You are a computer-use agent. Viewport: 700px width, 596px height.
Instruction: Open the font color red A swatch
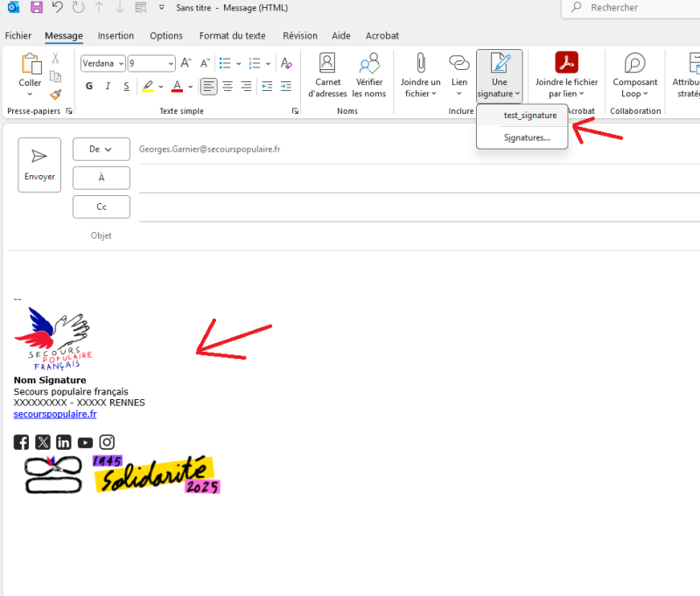(x=177, y=86)
